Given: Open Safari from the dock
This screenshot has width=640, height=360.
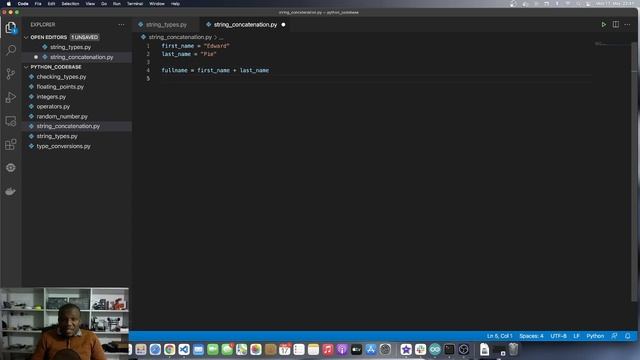Looking at the screenshot, I should tap(155, 349).
